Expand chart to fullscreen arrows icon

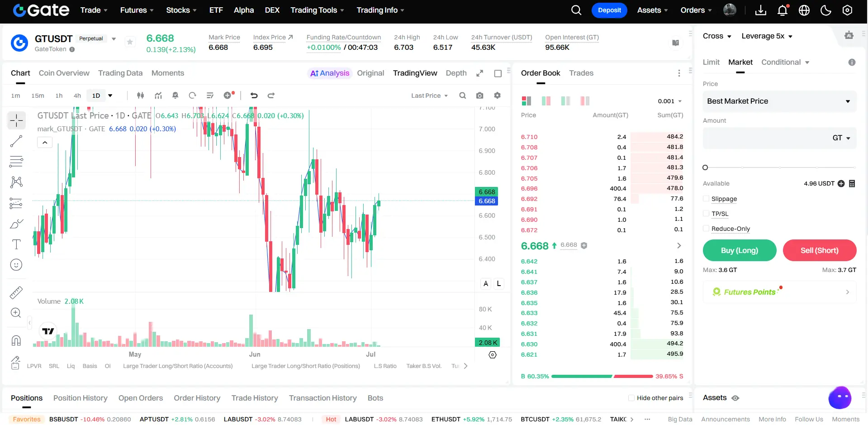click(480, 73)
